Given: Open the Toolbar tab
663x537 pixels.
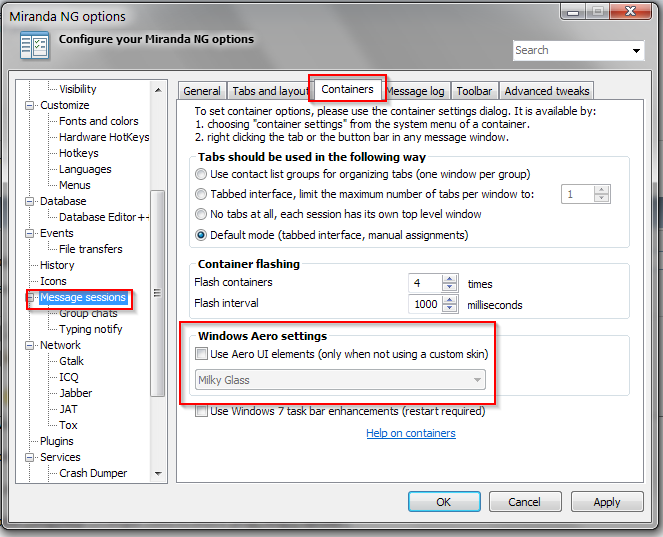Looking at the screenshot, I should click(474, 91).
